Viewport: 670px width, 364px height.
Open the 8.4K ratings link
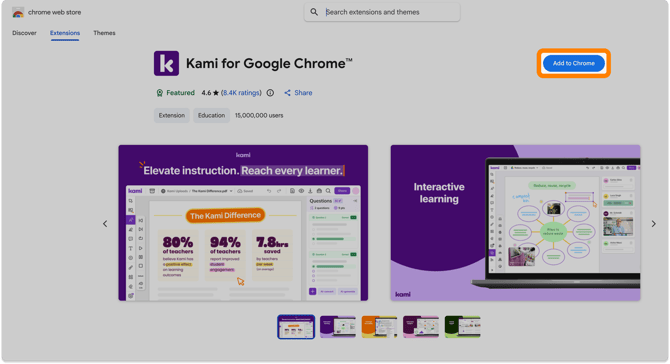[241, 93]
